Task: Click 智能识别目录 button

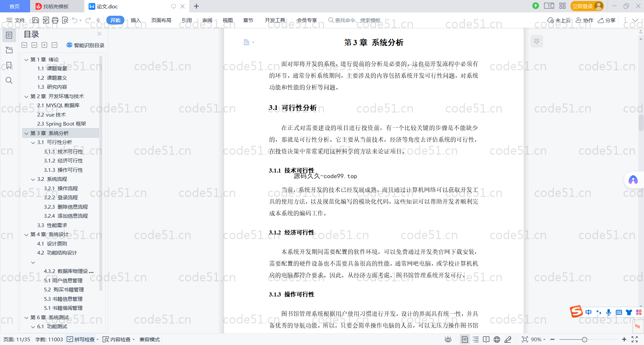Action: [86, 45]
